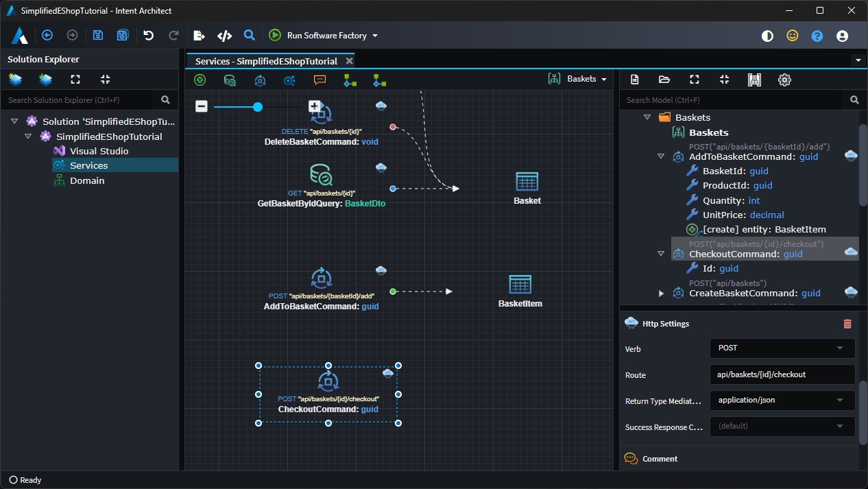The width and height of the screenshot is (868, 489).
Task: Collapse the SimplifiedEShopTutorial application node
Action: click(x=28, y=136)
